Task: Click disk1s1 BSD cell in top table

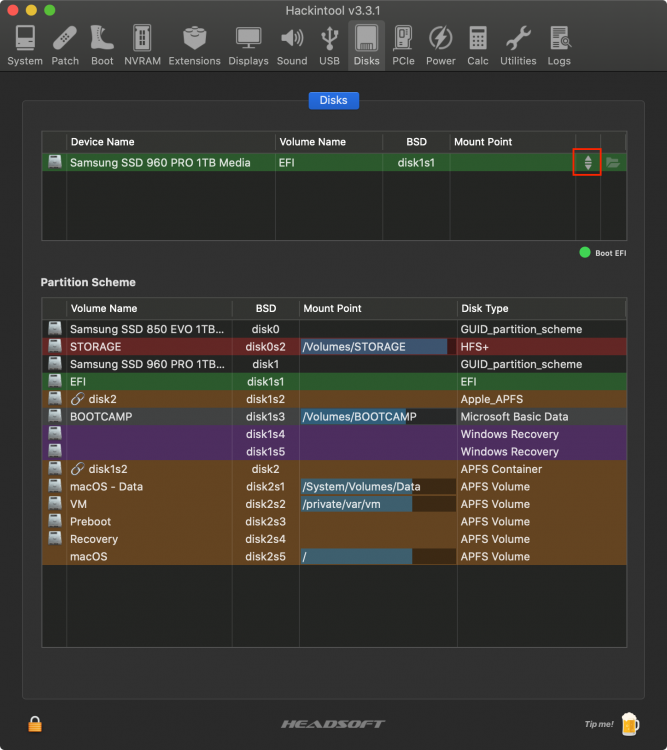Action: [x=416, y=163]
